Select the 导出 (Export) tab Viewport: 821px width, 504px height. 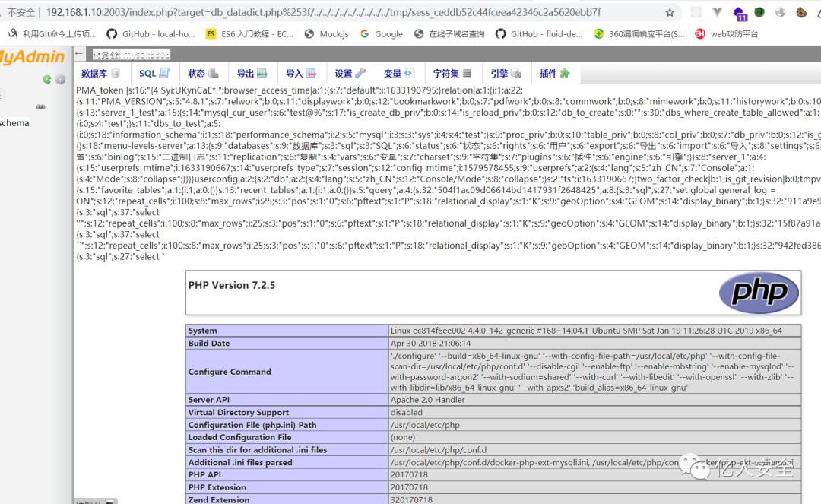pyautogui.click(x=252, y=74)
